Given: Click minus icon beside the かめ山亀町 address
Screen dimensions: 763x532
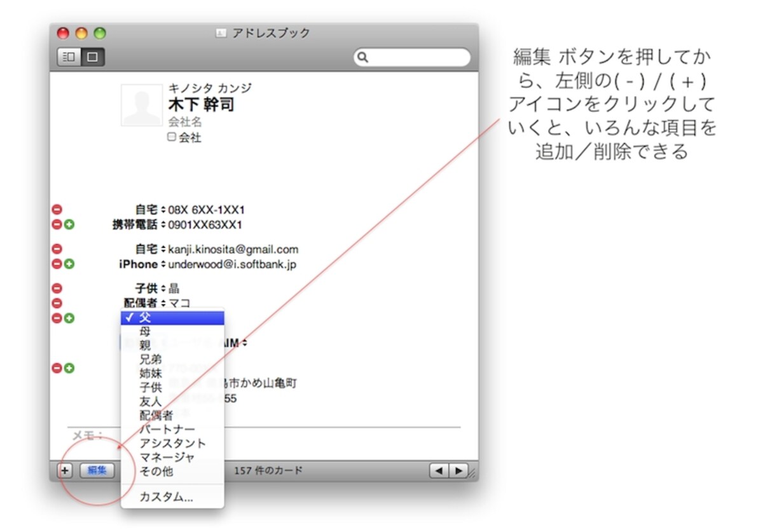Looking at the screenshot, I should pos(57,367).
